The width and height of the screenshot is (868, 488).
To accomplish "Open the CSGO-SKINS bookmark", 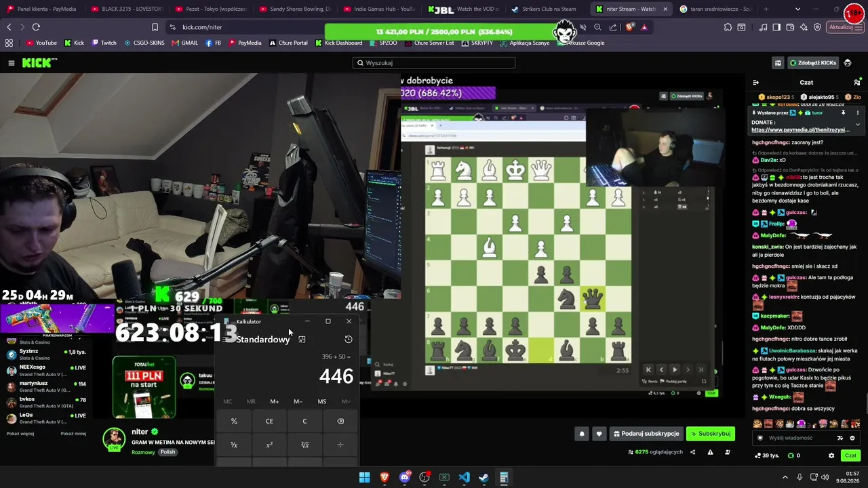I will (144, 43).
